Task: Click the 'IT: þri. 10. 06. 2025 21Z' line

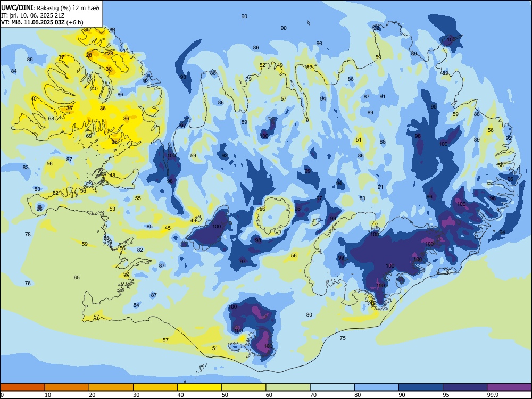Action: tap(32, 15)
